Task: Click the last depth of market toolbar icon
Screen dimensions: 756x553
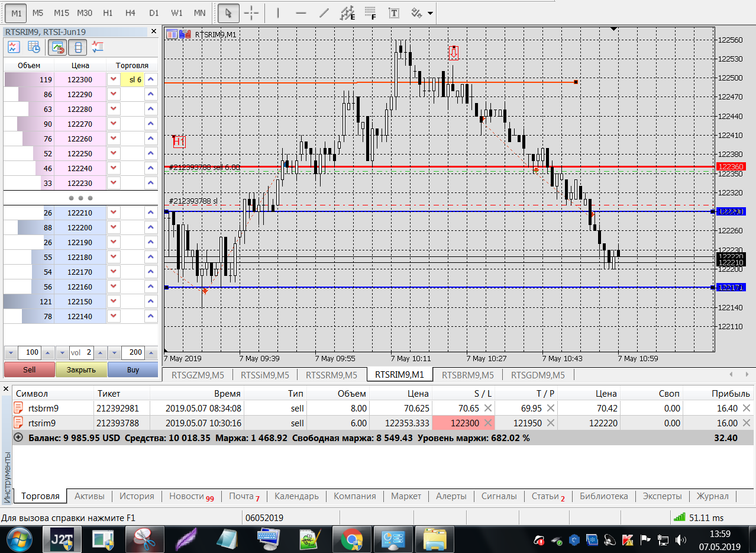Action: [98, 47]
